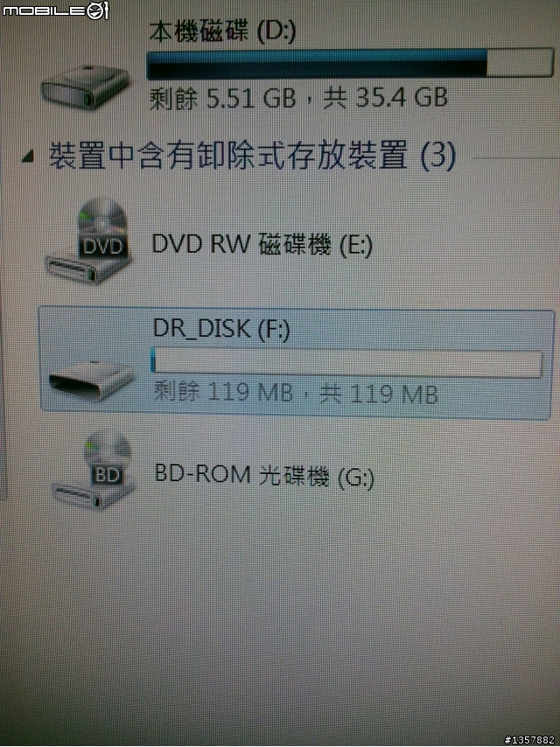
Task: Select the DR_DISK F: removable drive icon
Action: coord(91,380)
